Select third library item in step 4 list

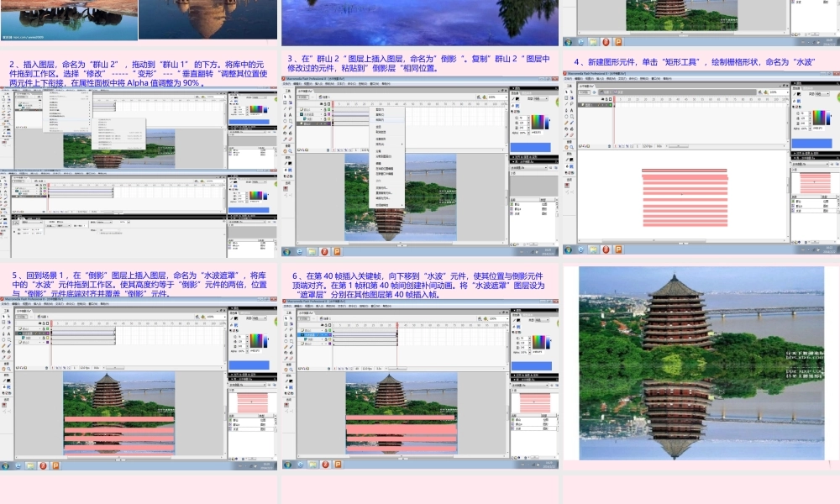tap(814, 211)
